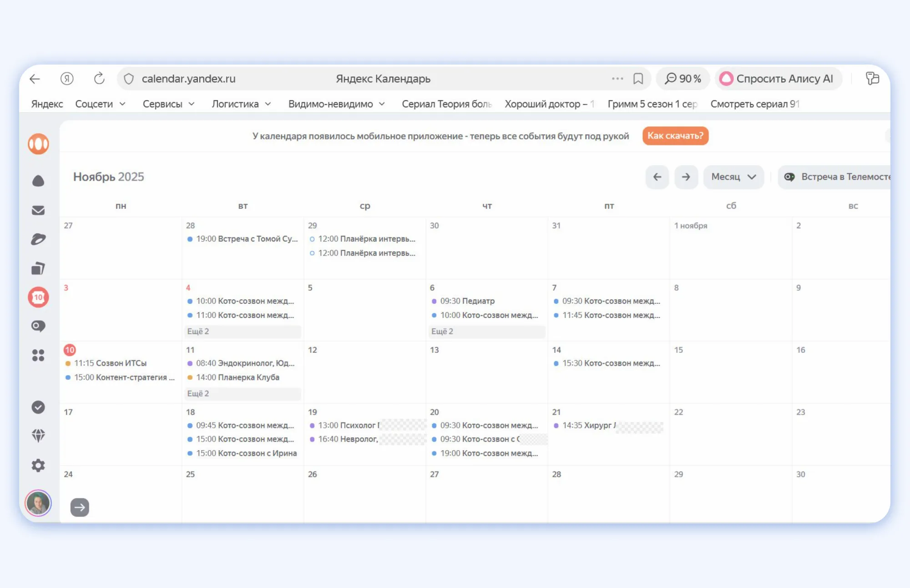Expand the Соцсети bookmarks folder
Screen dimensions: 910x588
tap(100, 104)
